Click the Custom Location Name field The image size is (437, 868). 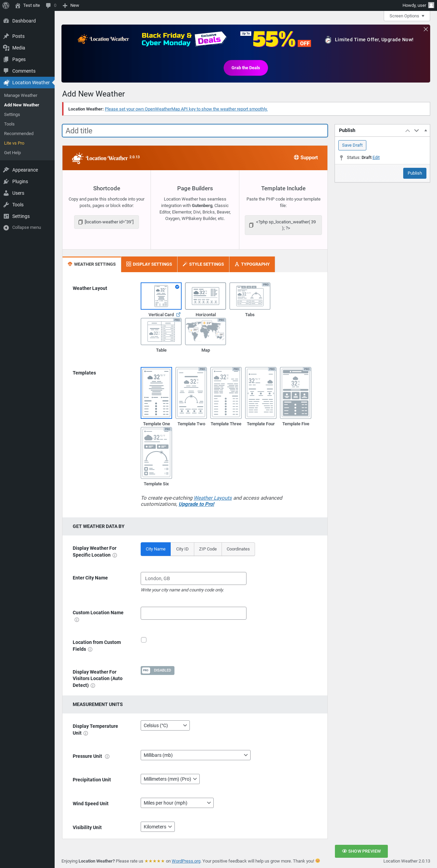click(194, 613)
